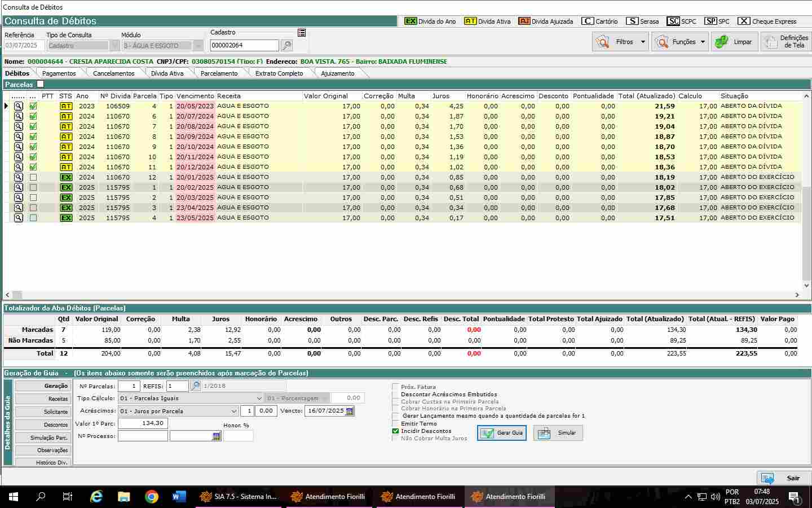Open Microsoft Word from the taskbar
812x508 pixels.
179,497
